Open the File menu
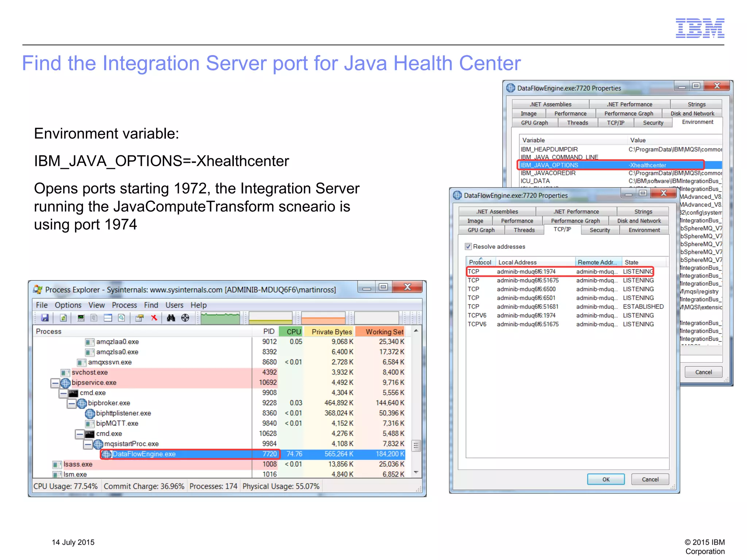 tap(42, 305)
